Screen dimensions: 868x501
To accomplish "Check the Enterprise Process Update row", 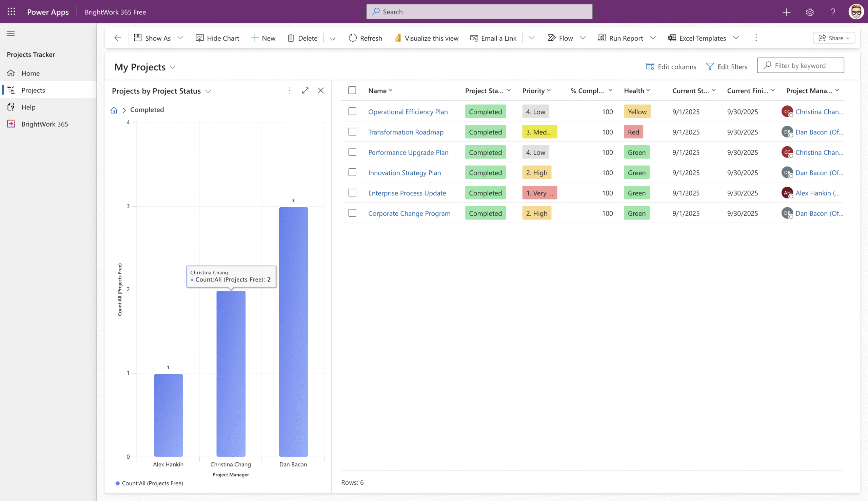I will 352,193.
